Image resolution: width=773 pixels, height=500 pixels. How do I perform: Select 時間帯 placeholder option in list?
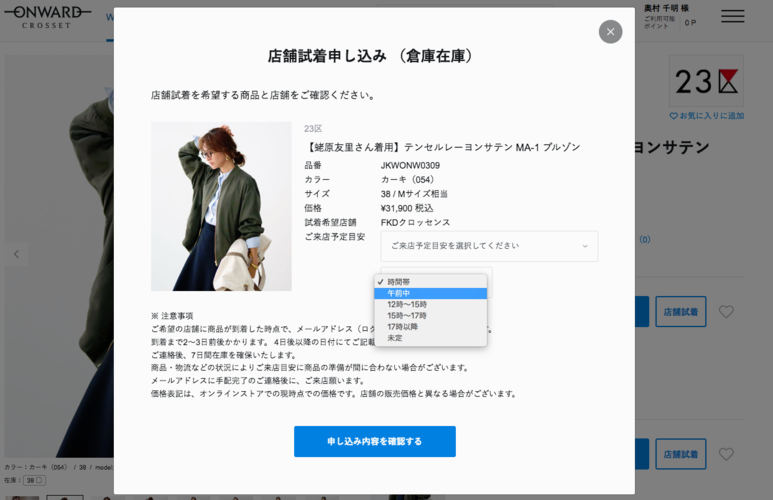[430, 282]
